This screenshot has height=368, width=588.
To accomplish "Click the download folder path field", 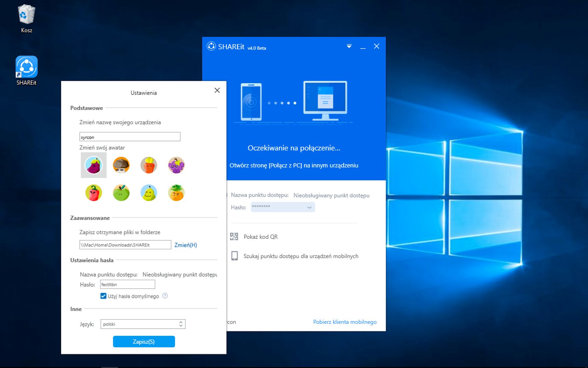I will click(125, 244).
